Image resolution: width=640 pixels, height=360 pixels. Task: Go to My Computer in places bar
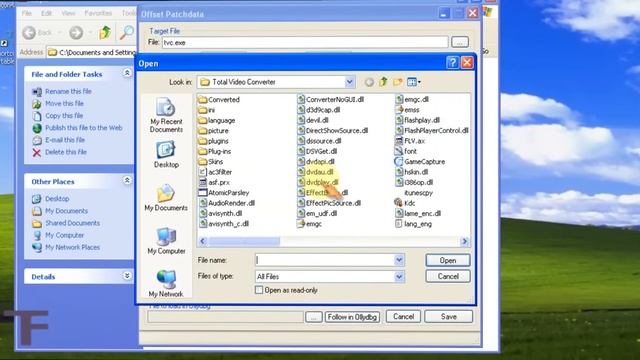[x=166, y=241]
